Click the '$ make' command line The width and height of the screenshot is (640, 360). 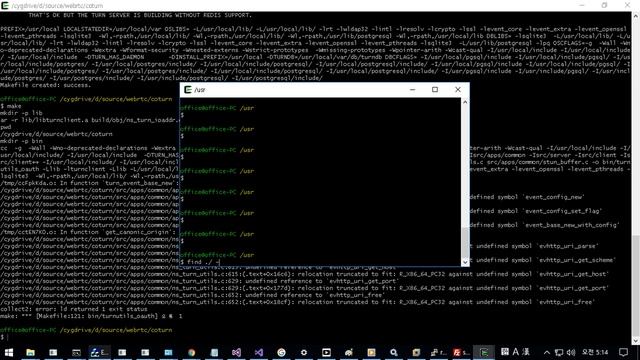pos(11,106)
